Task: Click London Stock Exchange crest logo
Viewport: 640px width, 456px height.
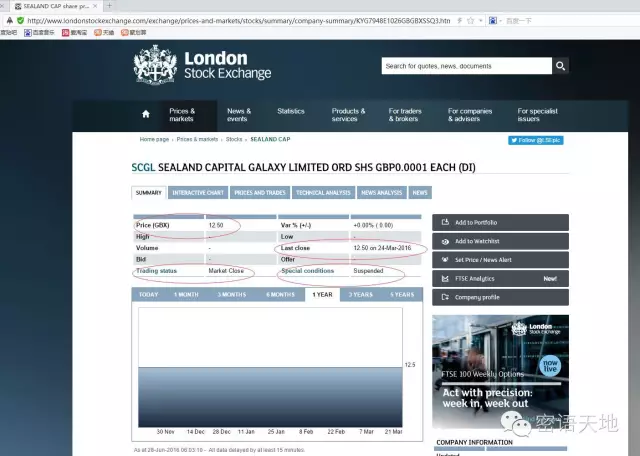Action: coord(155,65)
